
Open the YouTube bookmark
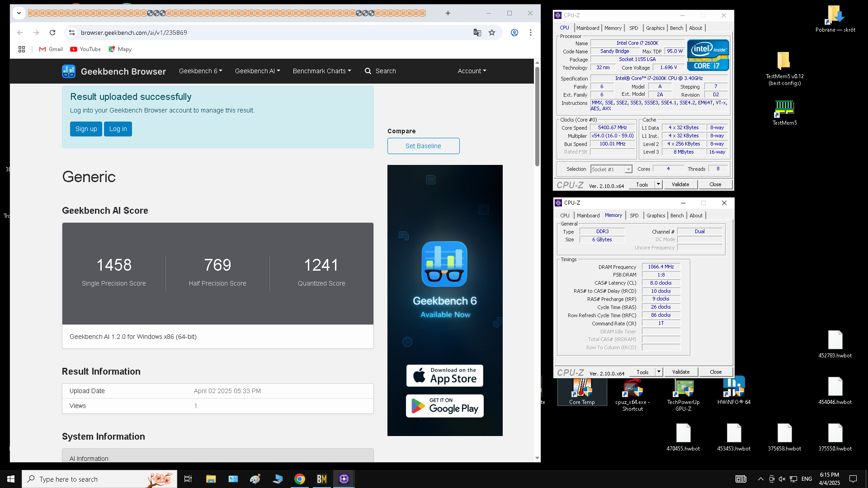click(85, 49)
